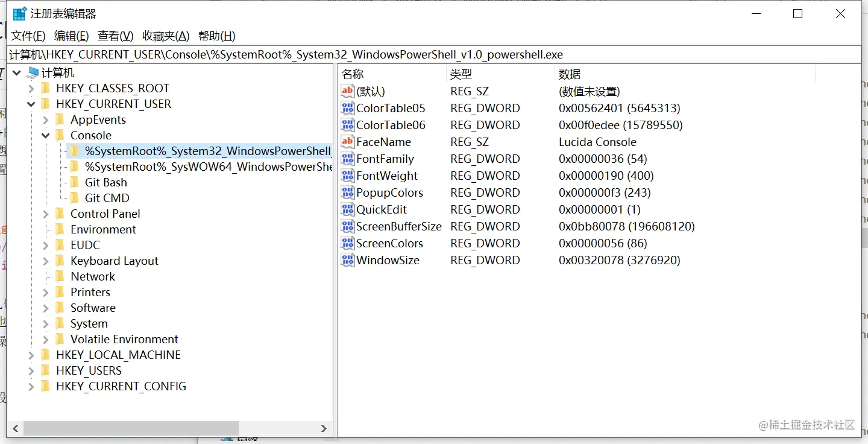The height and width of the screenshot is (444, 868).
Task: Open the 帮助(H) menu
Action: pos(217,36)
